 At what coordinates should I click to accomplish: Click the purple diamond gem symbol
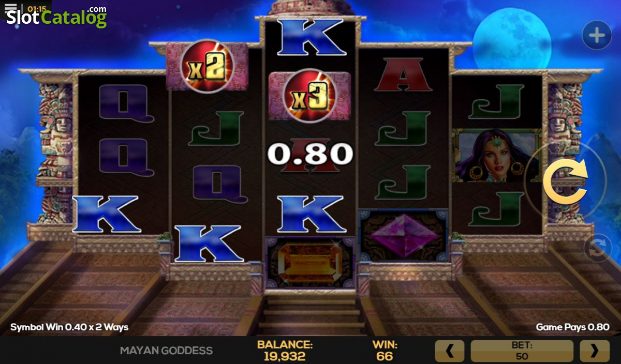click(x=404, y=236)
